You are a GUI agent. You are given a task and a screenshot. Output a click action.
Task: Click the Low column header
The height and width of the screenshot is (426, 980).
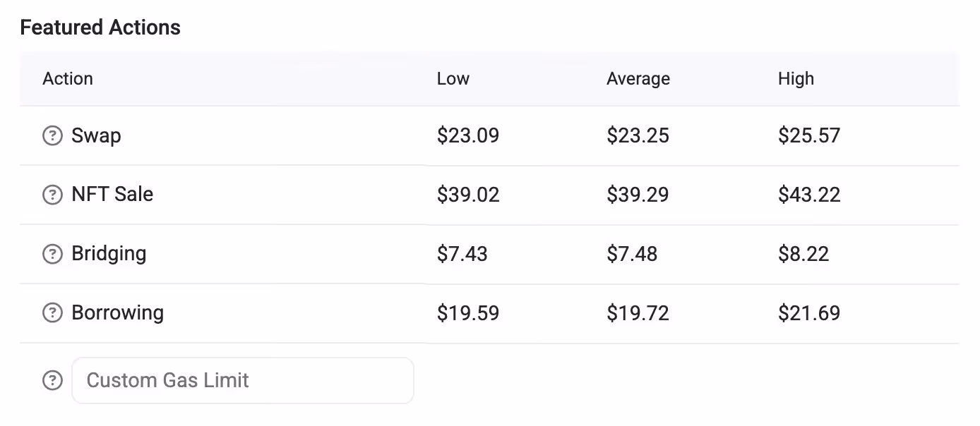(453, 79)
